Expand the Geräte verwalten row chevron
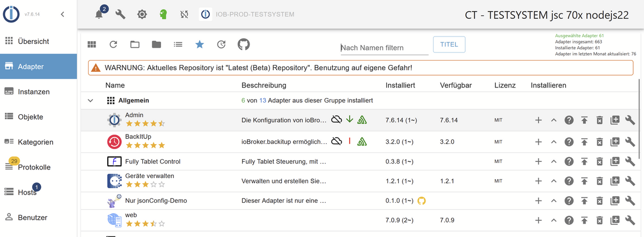 [x=554, y=181]
